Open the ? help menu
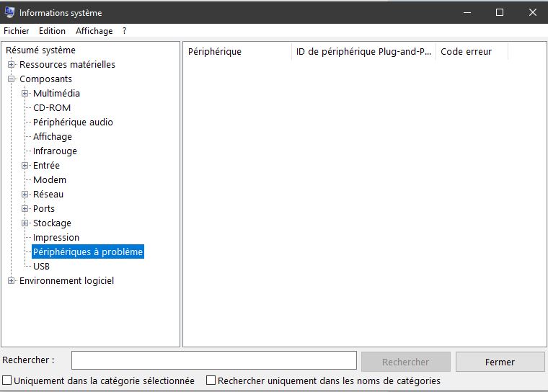This screenshot has width=548, height=392. click(x=125, y=31)
